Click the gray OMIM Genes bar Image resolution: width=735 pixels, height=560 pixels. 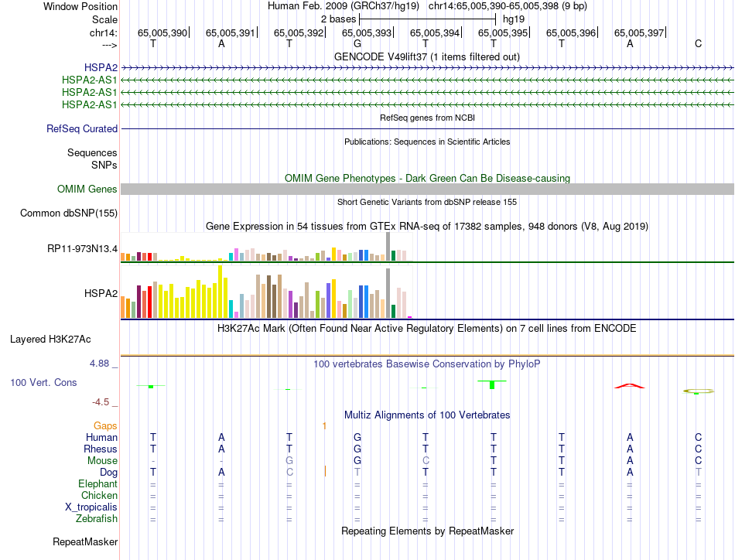click(427, 189)
